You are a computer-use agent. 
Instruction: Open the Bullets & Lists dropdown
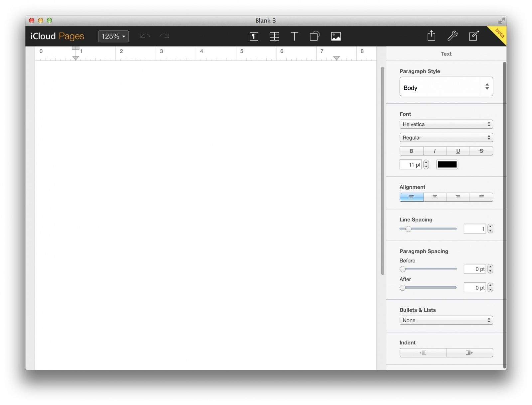coord(446,320)
